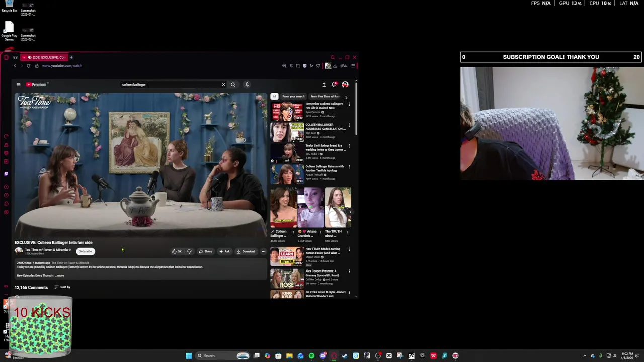Image resolution: width=644 pixels, height=362 pixels.
Task: Show hidden system tray icons chevron
Action: pos(584,356)
